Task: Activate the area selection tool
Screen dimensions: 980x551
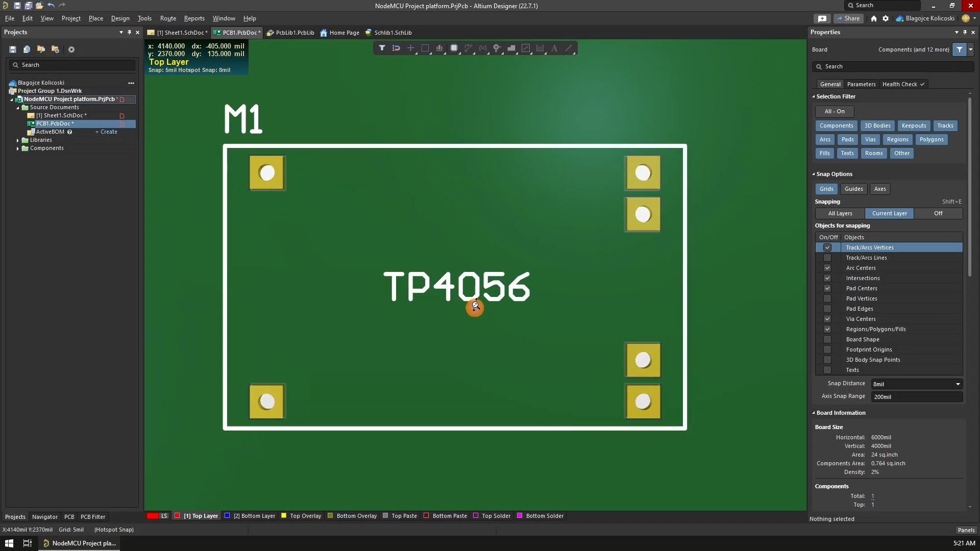Action: click(426, 48)
